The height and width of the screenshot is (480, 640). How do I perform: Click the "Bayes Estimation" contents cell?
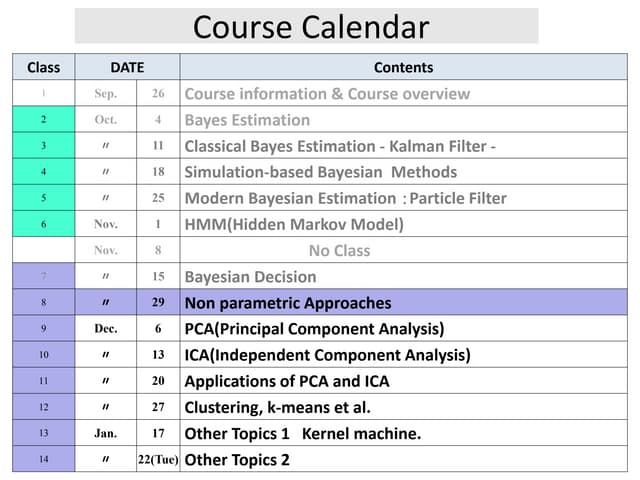(x=247, y=120)
